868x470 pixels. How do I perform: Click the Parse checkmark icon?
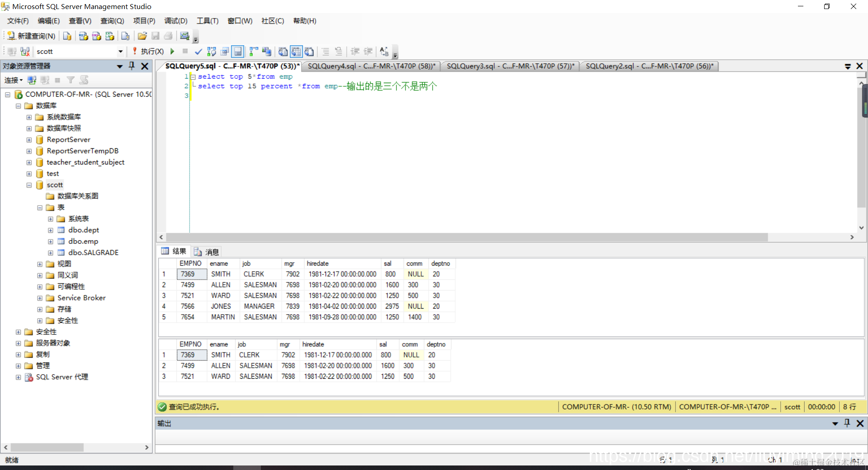pyautogui.click(x=198, y=52)
